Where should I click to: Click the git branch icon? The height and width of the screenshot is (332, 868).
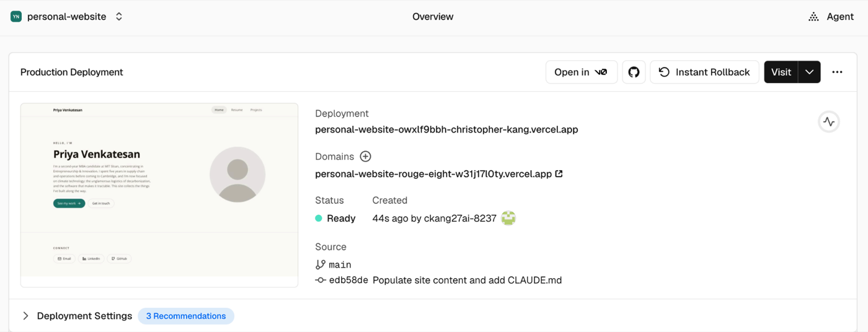321,264
